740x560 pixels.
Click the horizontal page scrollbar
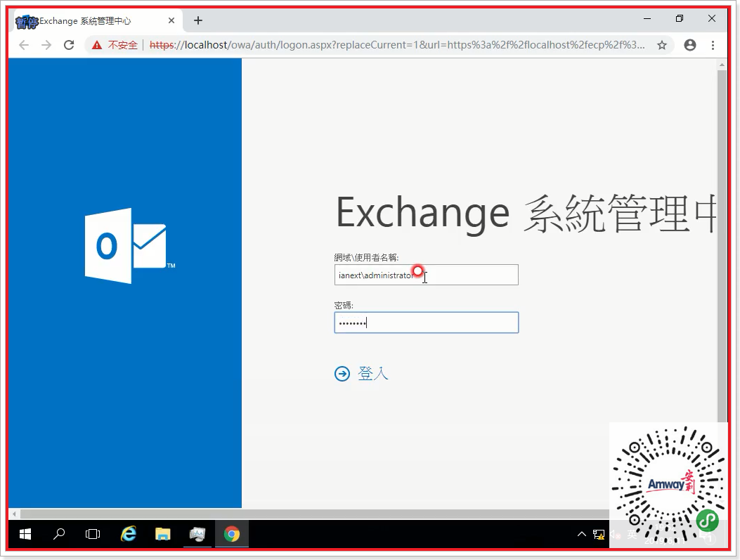314,514
